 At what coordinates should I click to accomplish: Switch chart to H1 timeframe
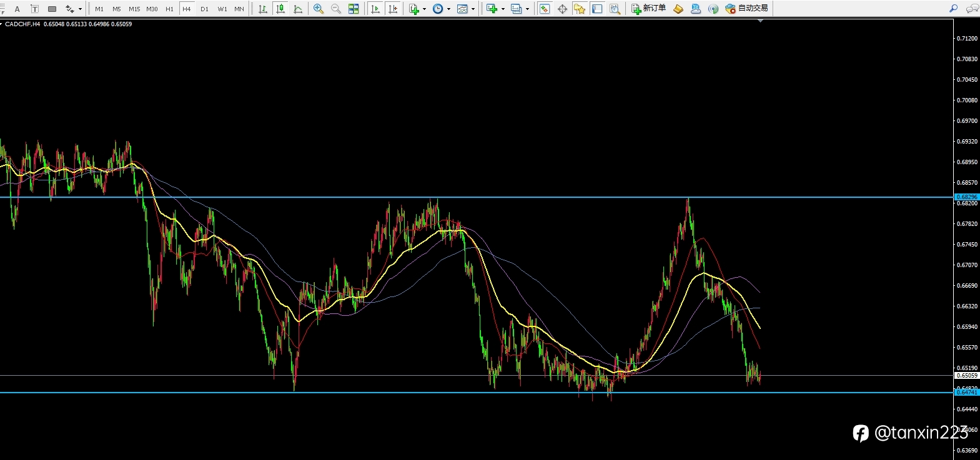169,9
